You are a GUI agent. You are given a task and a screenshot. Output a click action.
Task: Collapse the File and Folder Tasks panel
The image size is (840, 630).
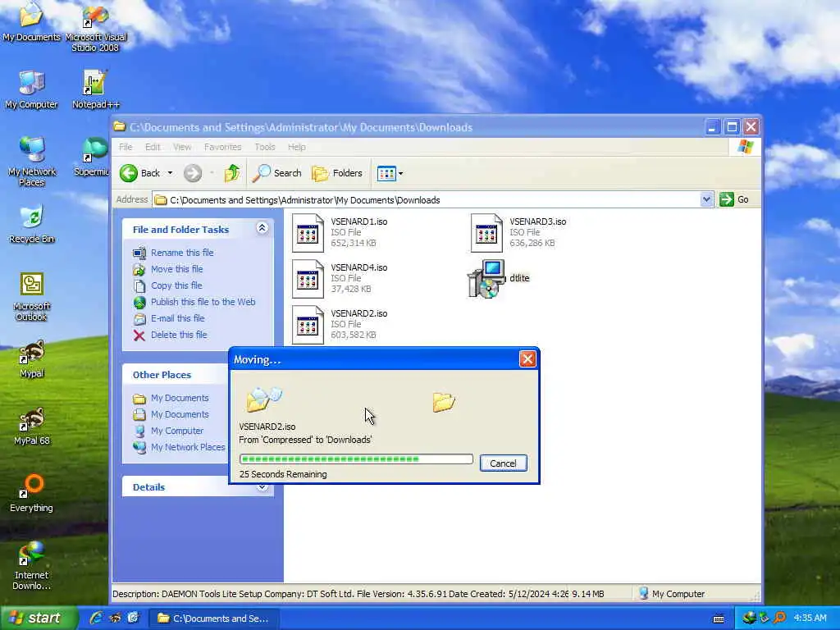tap(262, 228)
